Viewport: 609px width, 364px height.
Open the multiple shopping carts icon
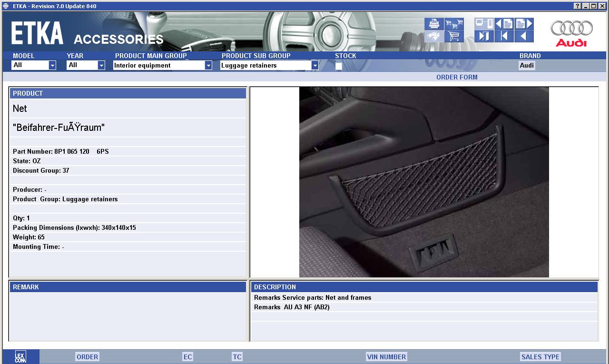454,23
